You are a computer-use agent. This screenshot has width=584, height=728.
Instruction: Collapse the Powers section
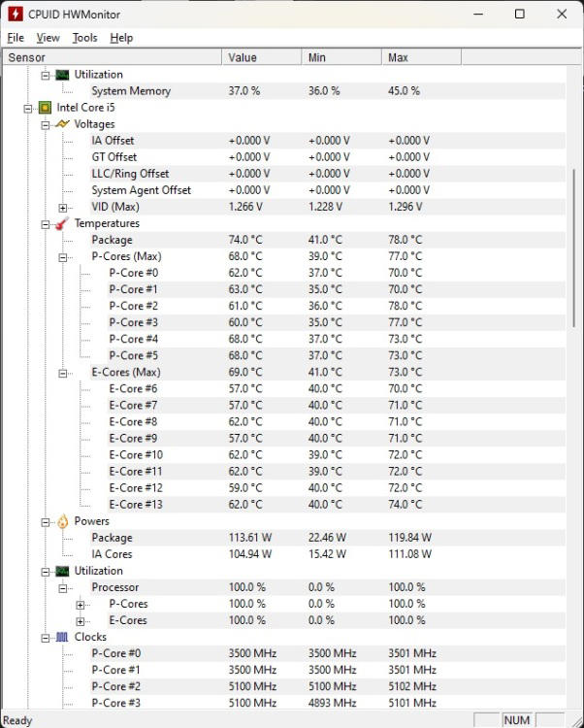tap(46, 522)
